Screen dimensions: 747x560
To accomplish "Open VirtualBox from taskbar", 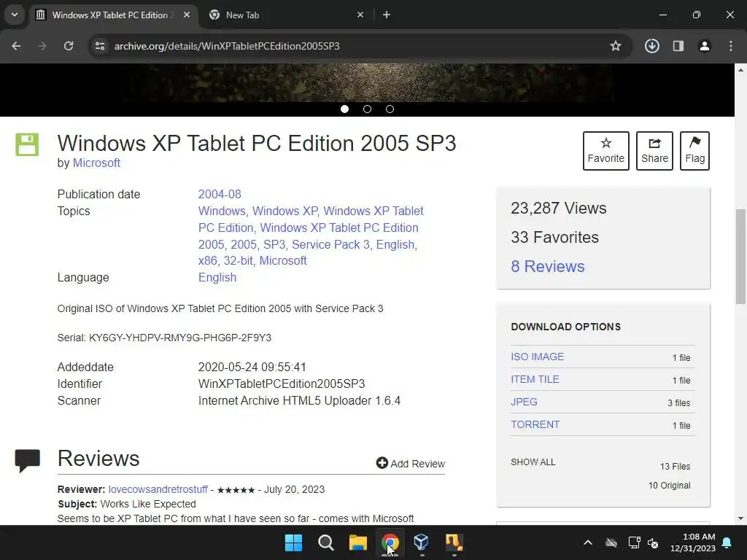I will tap(422, 542).
